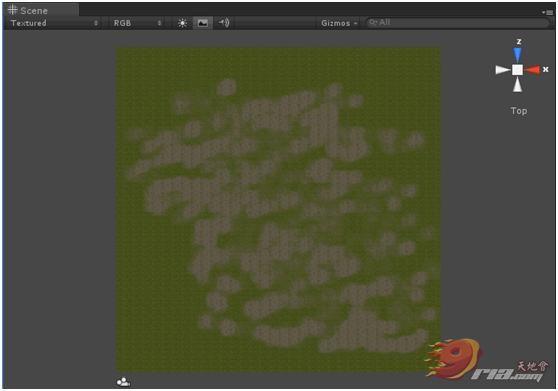
Task: Click the gizmo center cube
Action: pyautogui.click(x=517, y=70)
